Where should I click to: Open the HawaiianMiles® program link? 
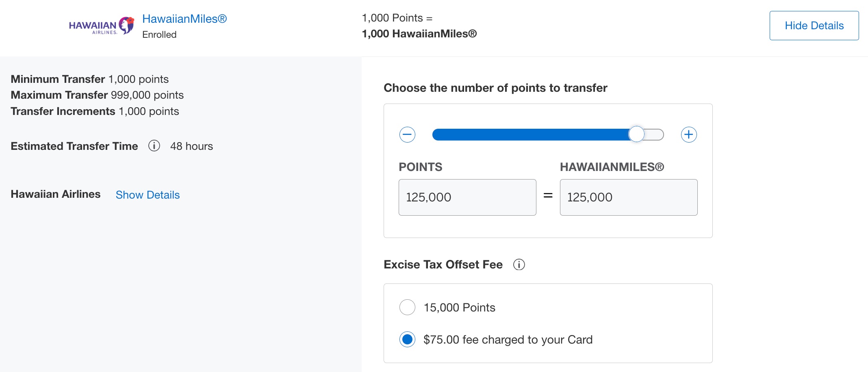[184, 19]
